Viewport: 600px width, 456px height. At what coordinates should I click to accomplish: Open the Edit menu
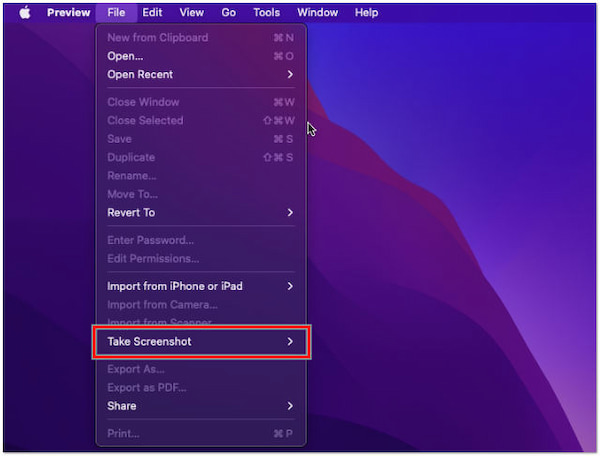pyautogui.click(x=152, y=13)
